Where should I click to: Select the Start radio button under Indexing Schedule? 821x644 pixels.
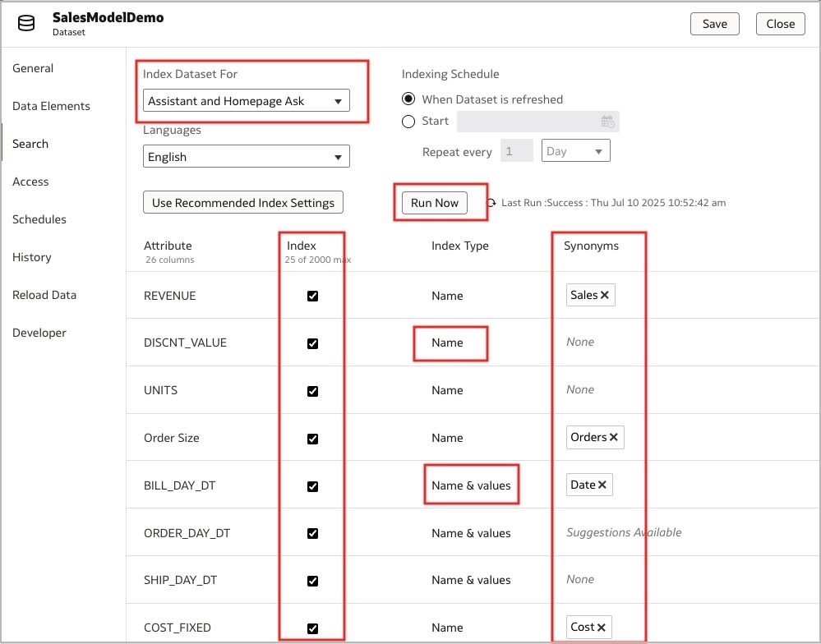pyautogui.click(x=408, y=121)
